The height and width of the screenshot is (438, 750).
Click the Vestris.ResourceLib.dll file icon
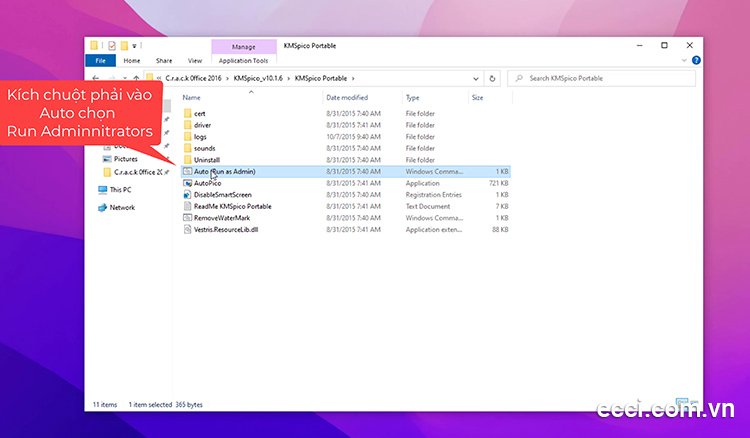tap(187, 229)
